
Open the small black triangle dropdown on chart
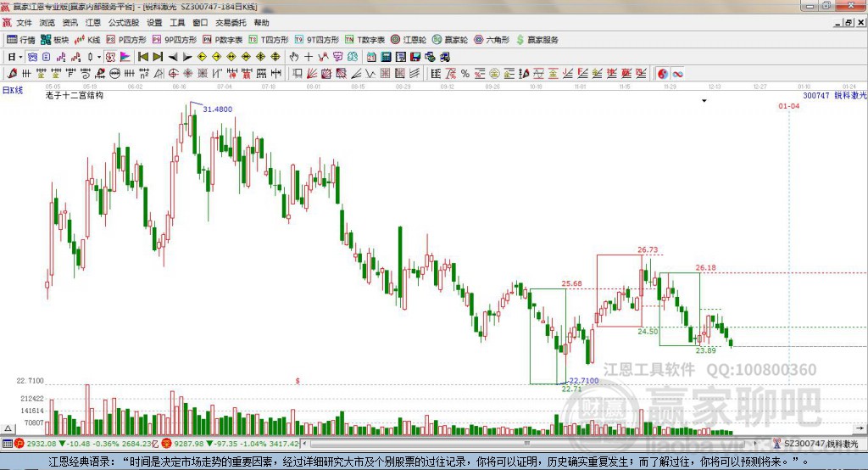point(704,101)
